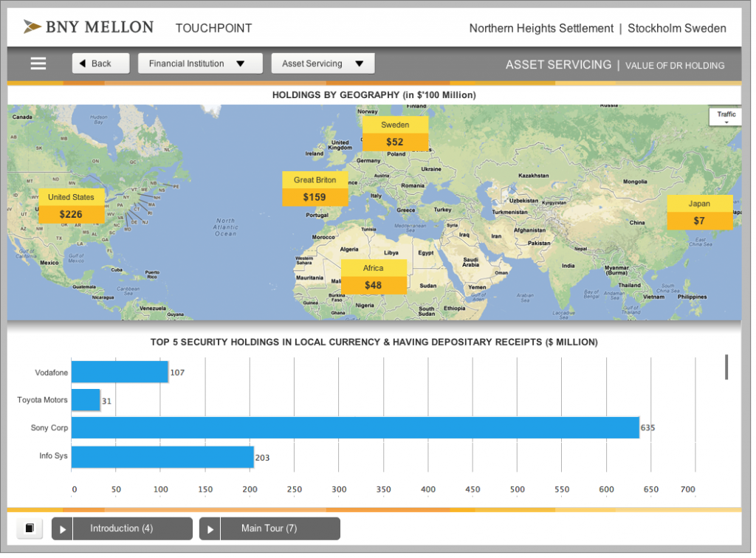The width and height of the screenshot is (756, 558).
Task: Click the stop icon in the tour bar
Action: pyautogui.click(x=30, y=528)
